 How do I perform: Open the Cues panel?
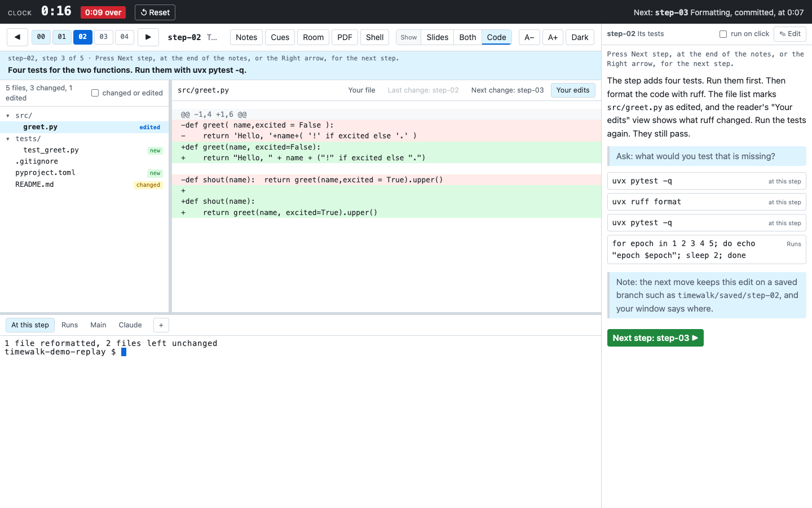coord(280,37)
